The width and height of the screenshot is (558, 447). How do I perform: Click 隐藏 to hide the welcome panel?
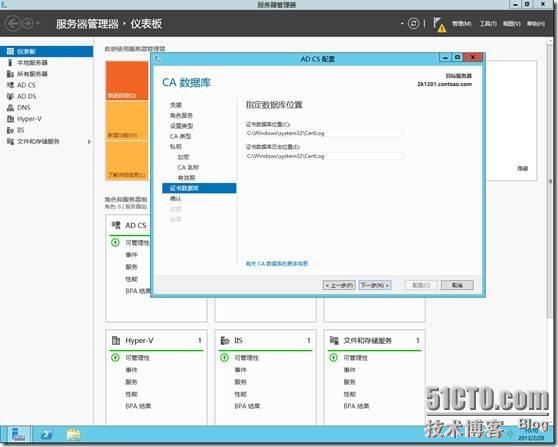coord(522,169)
